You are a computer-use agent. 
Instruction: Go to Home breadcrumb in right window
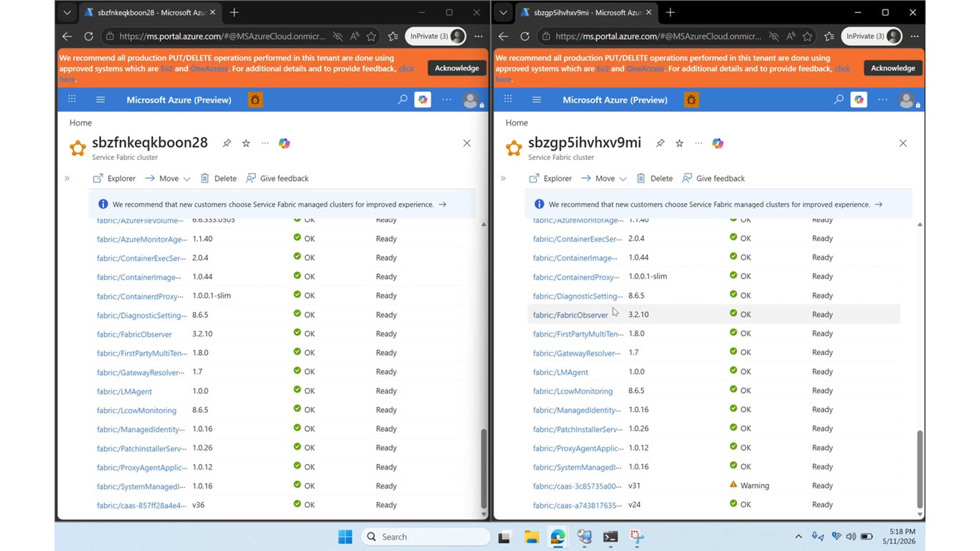(517, 123)
